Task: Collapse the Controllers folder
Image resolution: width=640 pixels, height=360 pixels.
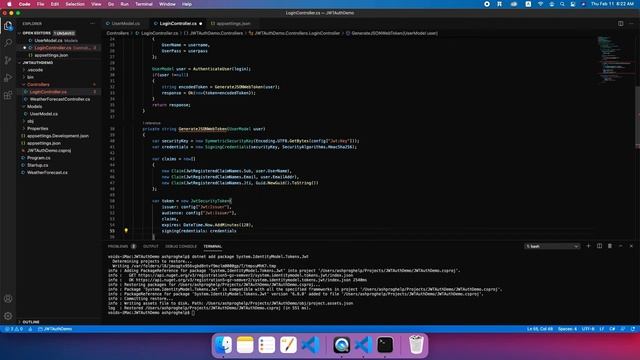Action: [x=38, y=84]
